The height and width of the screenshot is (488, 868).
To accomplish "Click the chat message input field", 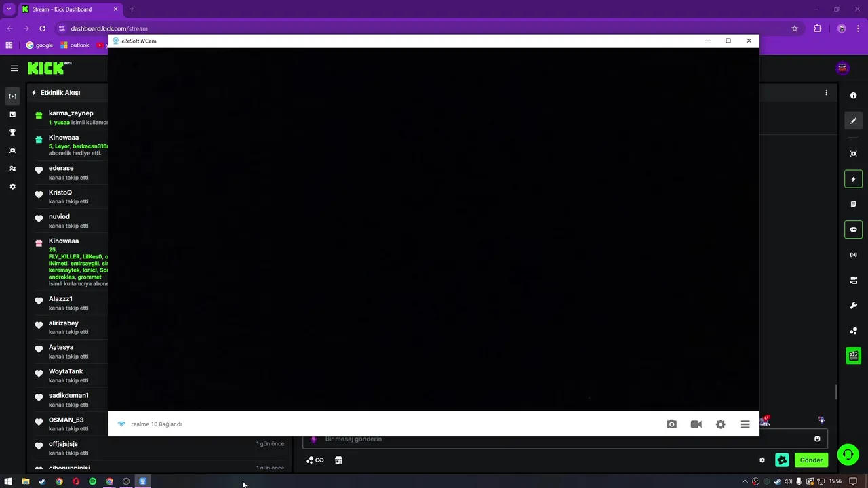I will (x=565, y=439).
